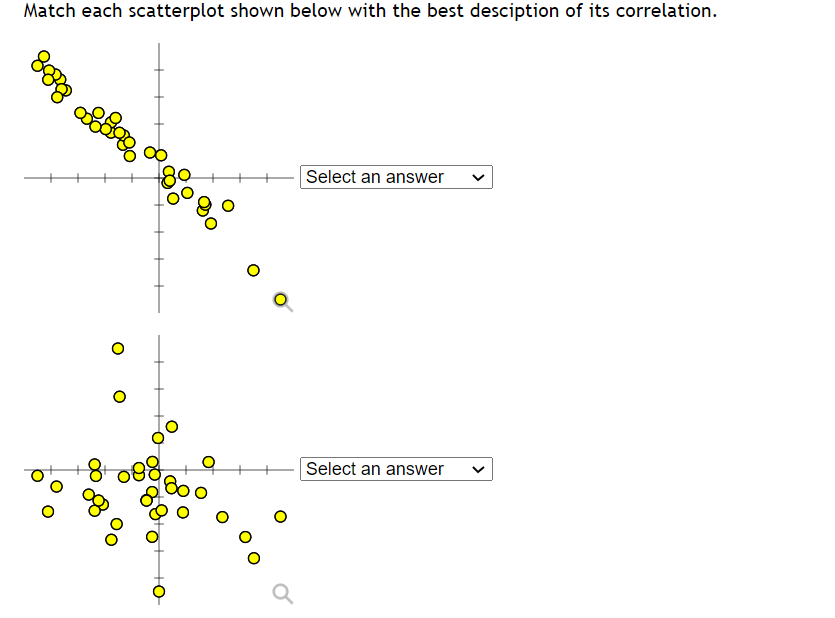Click the highest outlier point above the second scatterplot's axis

tap(118, 348)
